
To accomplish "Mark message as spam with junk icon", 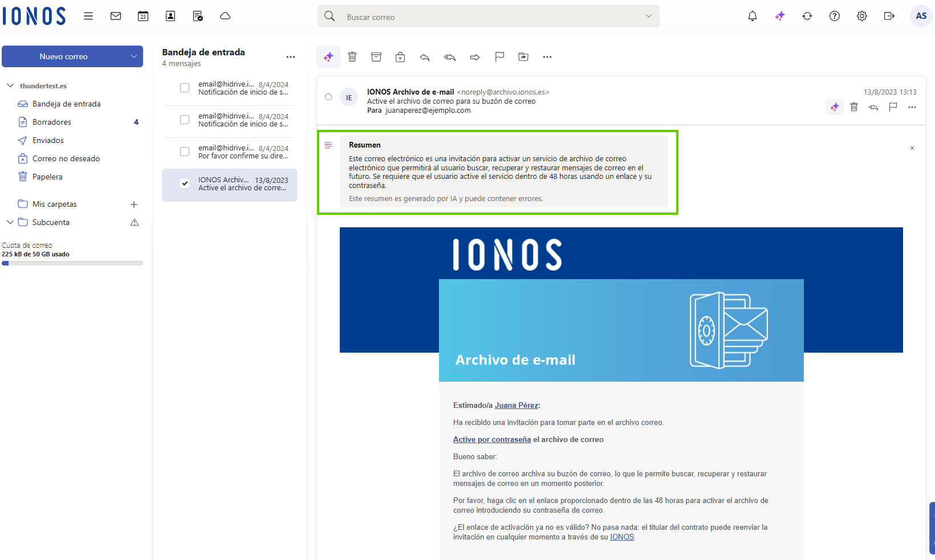I will (x=400, y=57).
